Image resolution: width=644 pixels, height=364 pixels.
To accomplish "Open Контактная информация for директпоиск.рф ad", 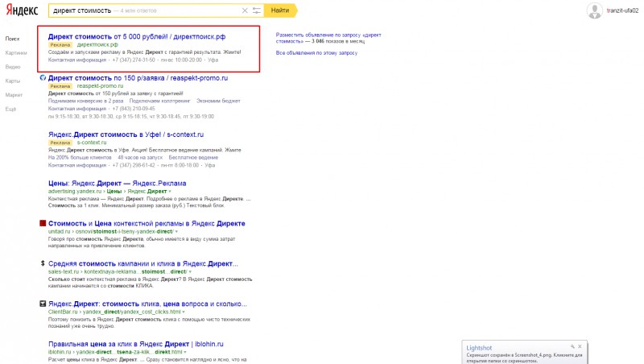I will point(77,60).
